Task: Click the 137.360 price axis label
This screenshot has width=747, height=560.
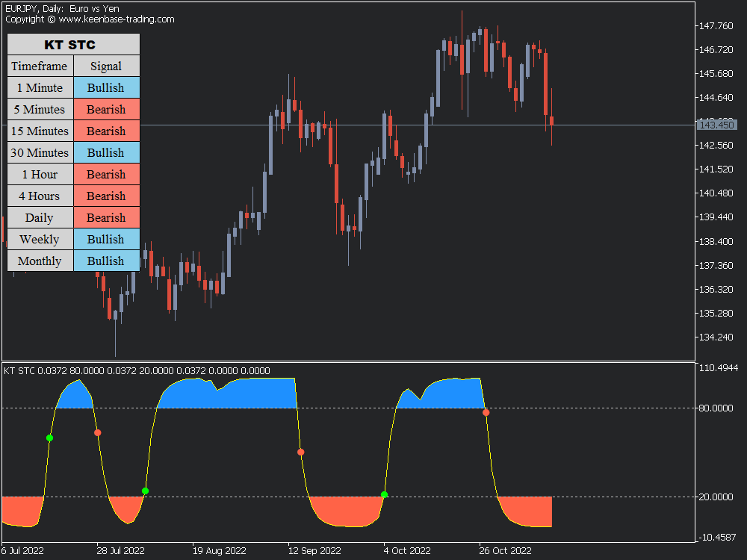Action: point(716,265)
